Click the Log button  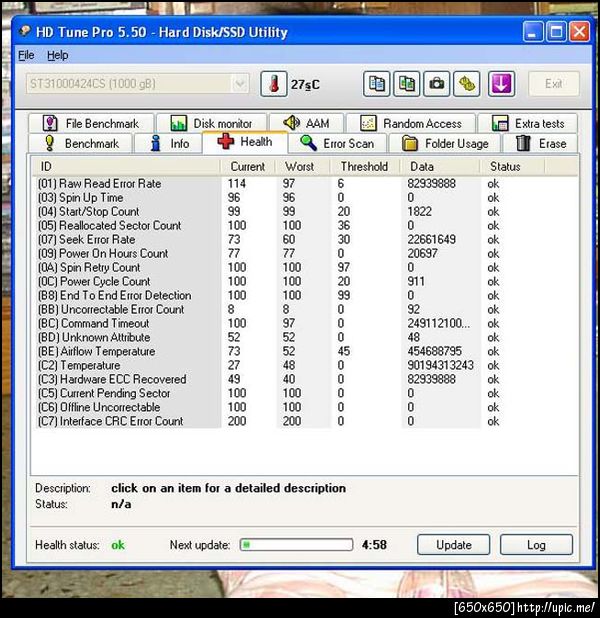click(536, 545)
